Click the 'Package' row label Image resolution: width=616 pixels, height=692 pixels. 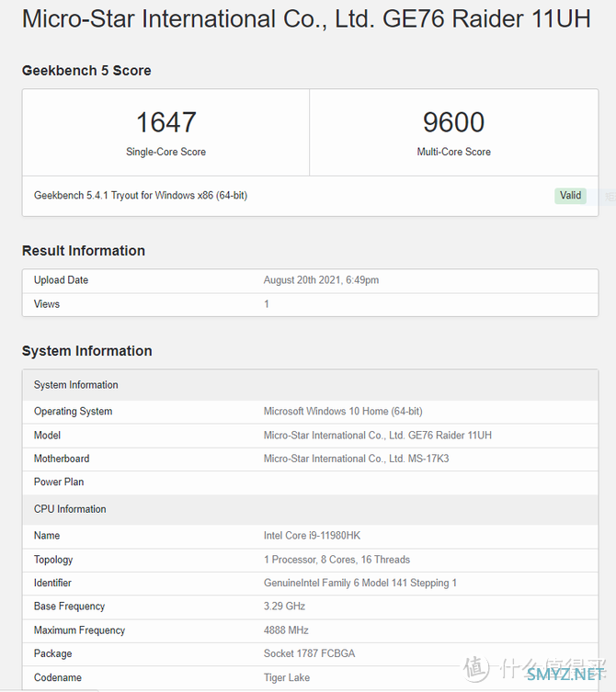[53, 653]
